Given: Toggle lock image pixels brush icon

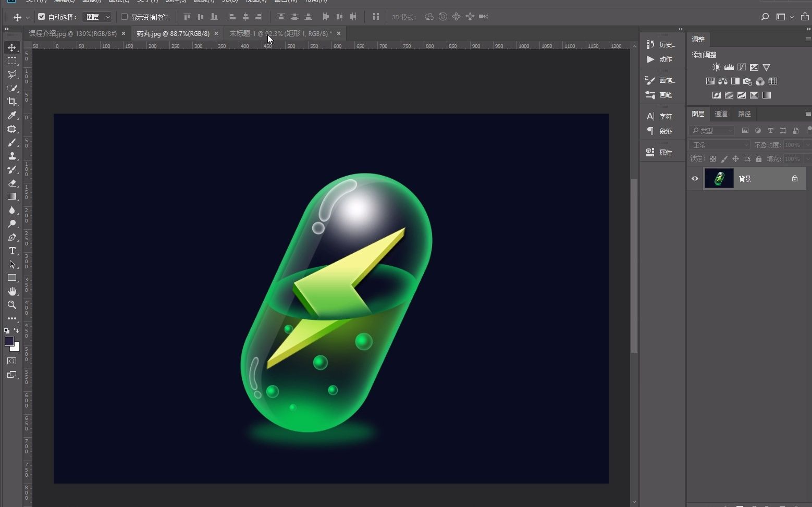Looking at the screenshot, I should pos(724,159).
